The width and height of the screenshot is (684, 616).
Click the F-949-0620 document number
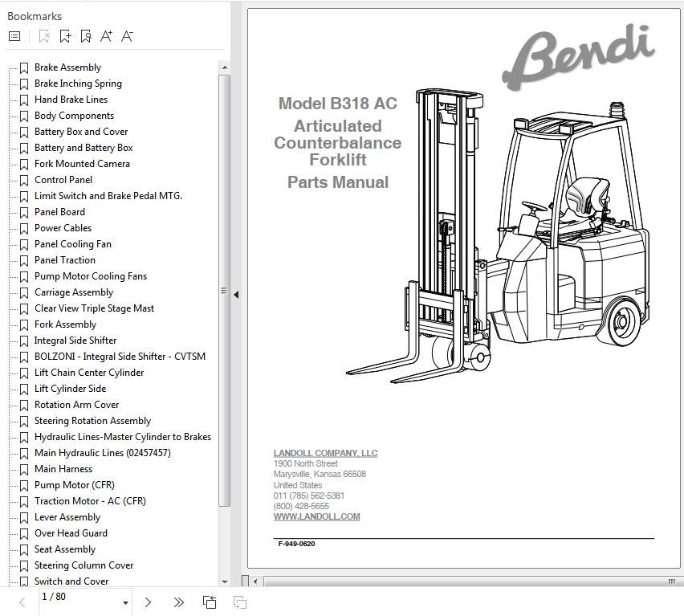(x=296, y=544)
